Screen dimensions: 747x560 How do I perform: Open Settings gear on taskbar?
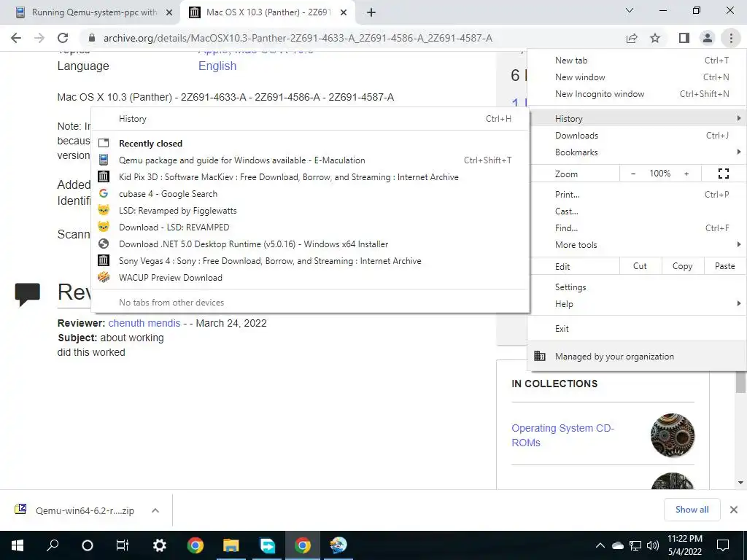coord(159,545)
